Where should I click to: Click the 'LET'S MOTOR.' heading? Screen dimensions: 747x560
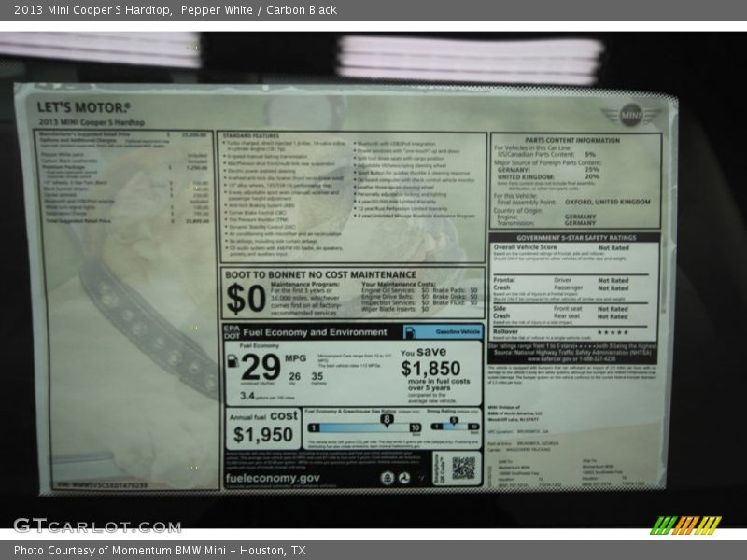pyautogui.click(x=83, y=107)
